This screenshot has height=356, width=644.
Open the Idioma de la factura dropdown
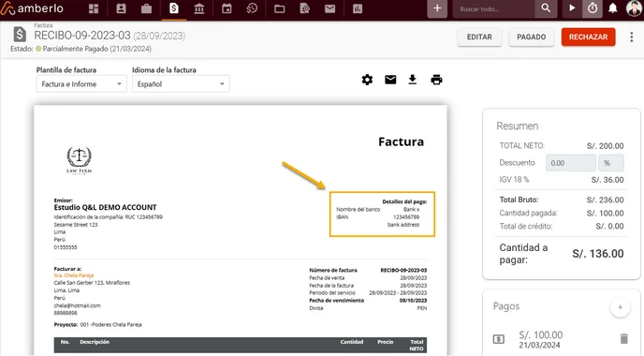[x=181, y=84]
